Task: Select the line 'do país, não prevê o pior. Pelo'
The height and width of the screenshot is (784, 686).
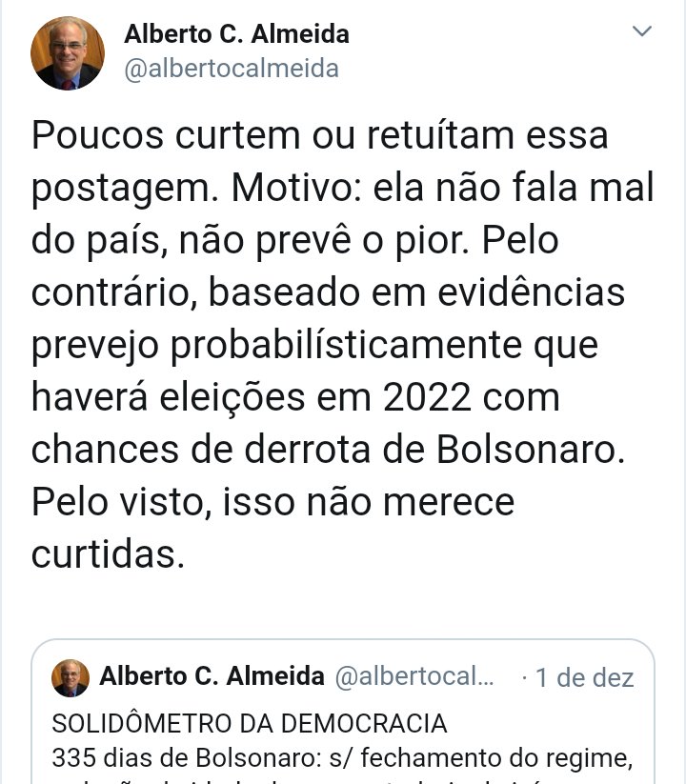Action: [295, 242]
